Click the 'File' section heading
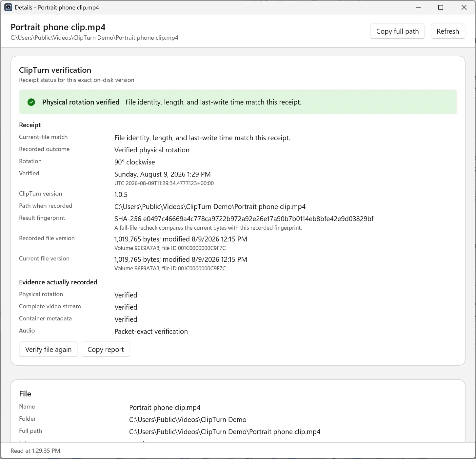 [25, 394]
